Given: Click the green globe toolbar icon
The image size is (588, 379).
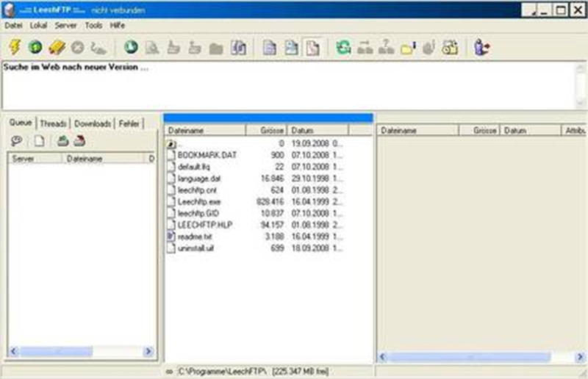Looking at the screenshot, I should click(35, 47).
